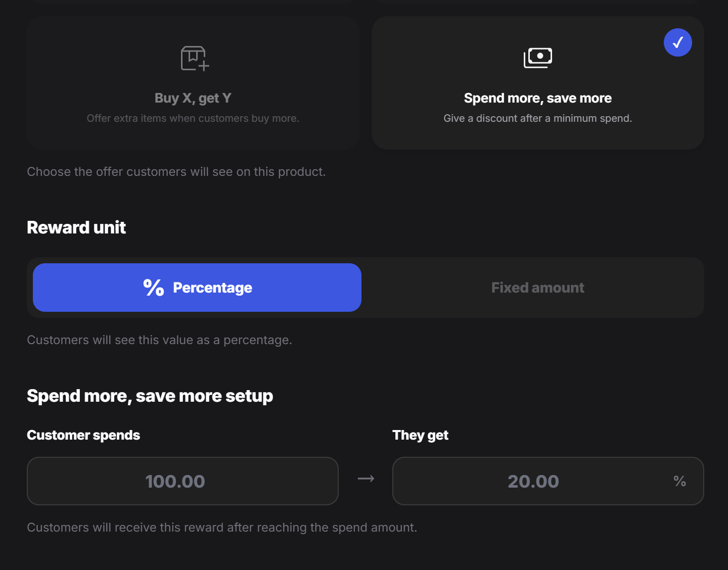Click the Buy X, get Y box icon
Image resolution: width=728 pixels, height=570 pixels.
195,59
